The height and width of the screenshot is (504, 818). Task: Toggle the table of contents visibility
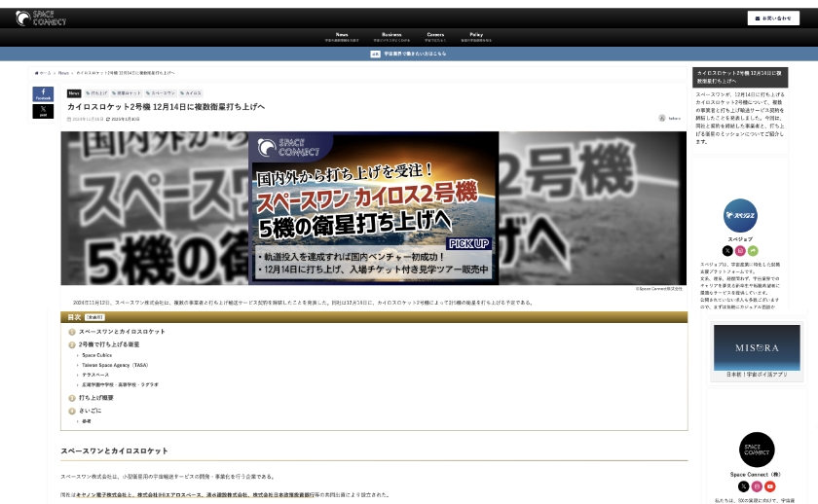94,317
